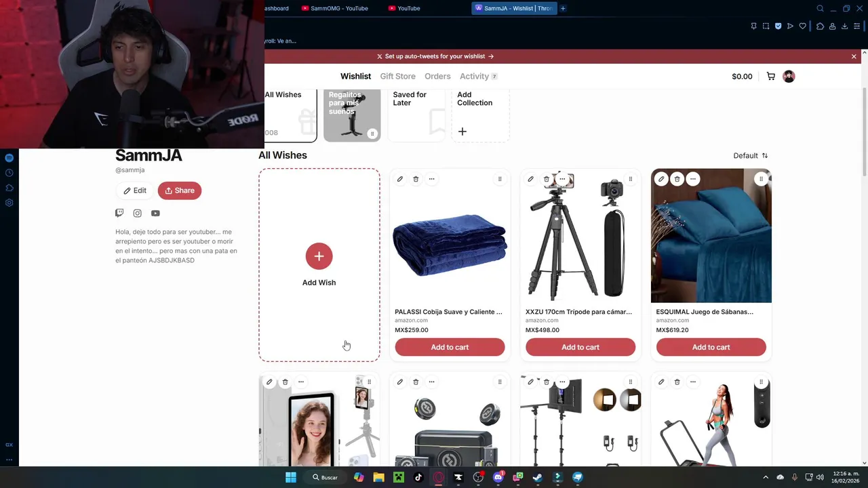
Task: Delete the XXZU Trípode wish via trash icon
Action: [547, 179]
